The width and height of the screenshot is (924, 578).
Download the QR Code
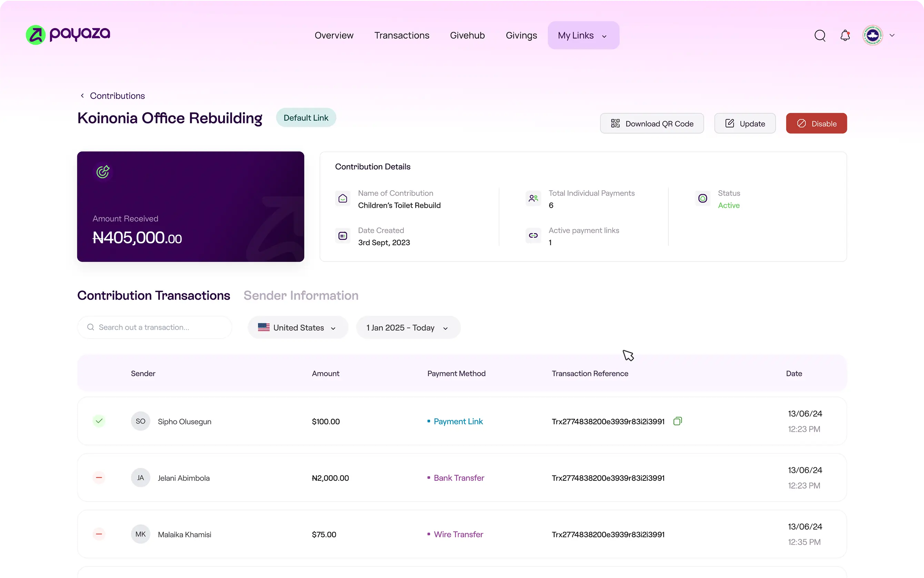tap(652, 123)
